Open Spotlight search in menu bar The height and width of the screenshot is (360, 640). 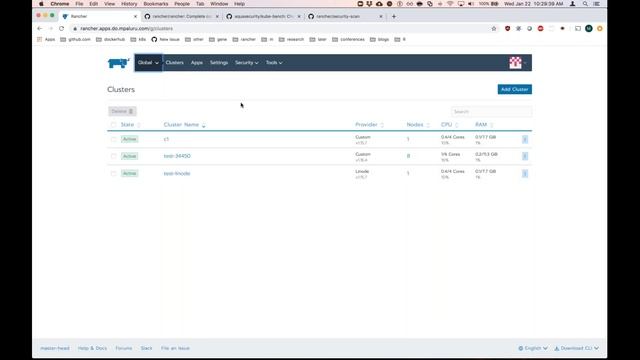point(585,4)
